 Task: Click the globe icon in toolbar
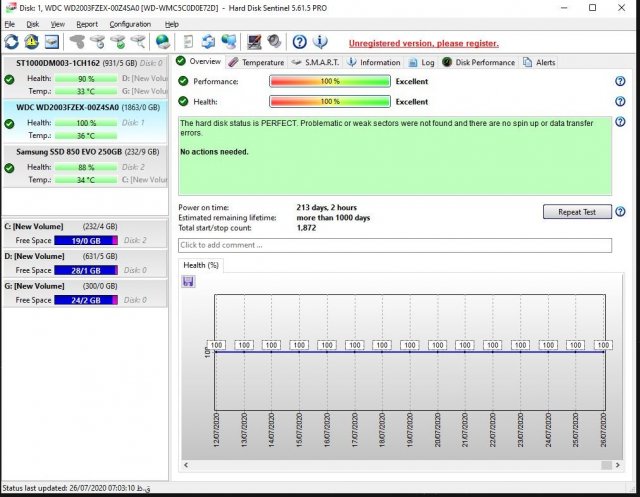[162, 42]
